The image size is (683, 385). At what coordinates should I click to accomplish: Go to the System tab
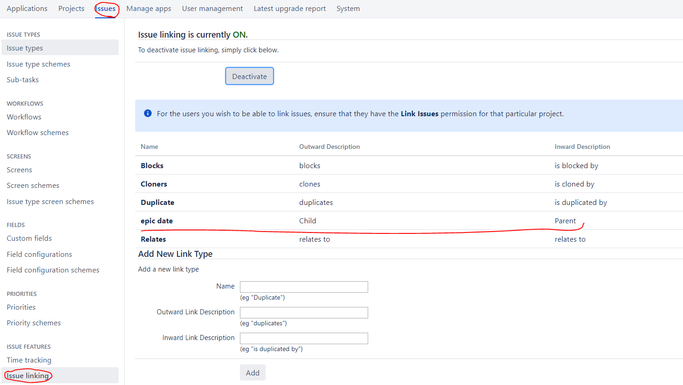348,9
